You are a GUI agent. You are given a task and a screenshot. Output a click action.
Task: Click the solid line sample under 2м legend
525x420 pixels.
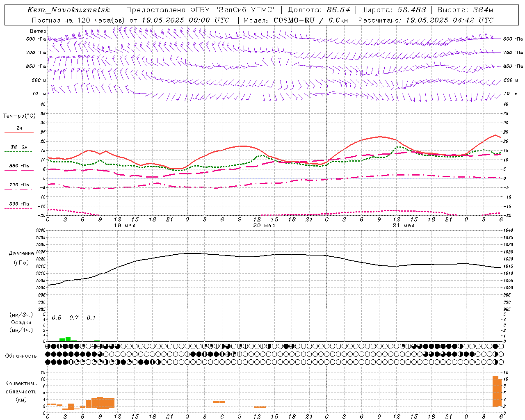19,132
